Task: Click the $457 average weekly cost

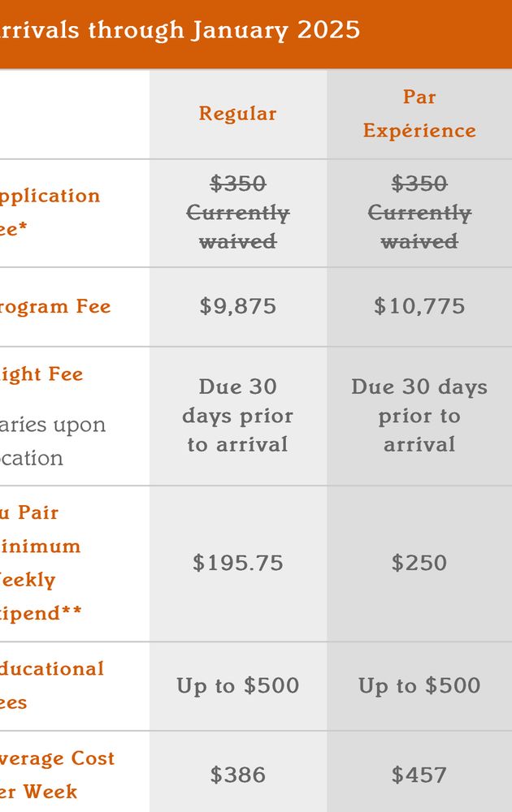Action: [x=419, y=775]
